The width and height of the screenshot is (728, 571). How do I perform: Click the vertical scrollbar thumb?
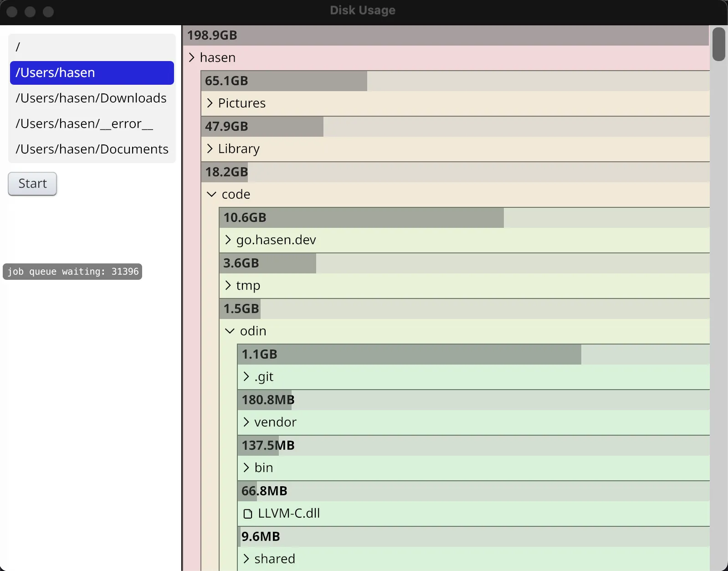(x=718, y=44)
